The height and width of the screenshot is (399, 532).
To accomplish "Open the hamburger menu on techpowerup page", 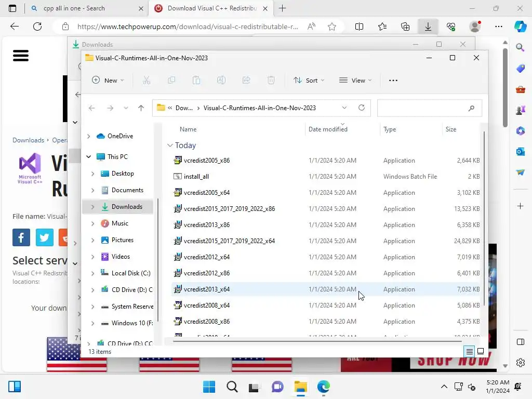I will [21, 56].
